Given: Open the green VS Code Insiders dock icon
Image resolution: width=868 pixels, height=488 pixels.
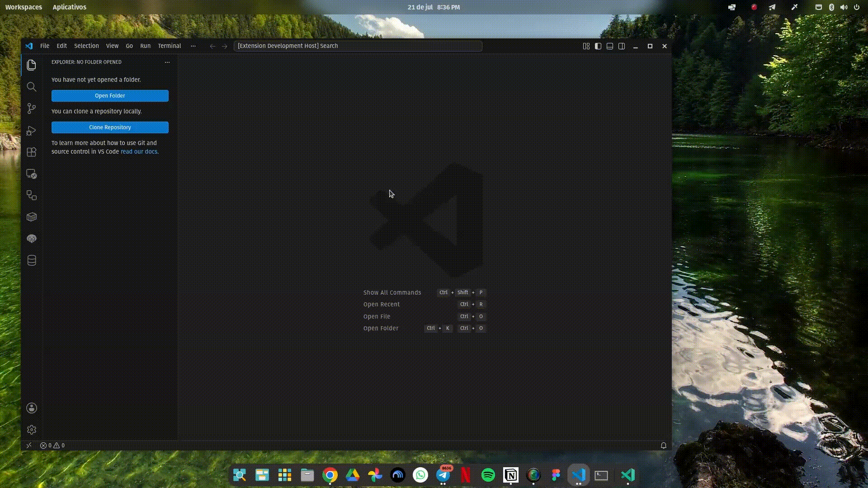Looking at the screenshot, I should (x=628, y=475).
